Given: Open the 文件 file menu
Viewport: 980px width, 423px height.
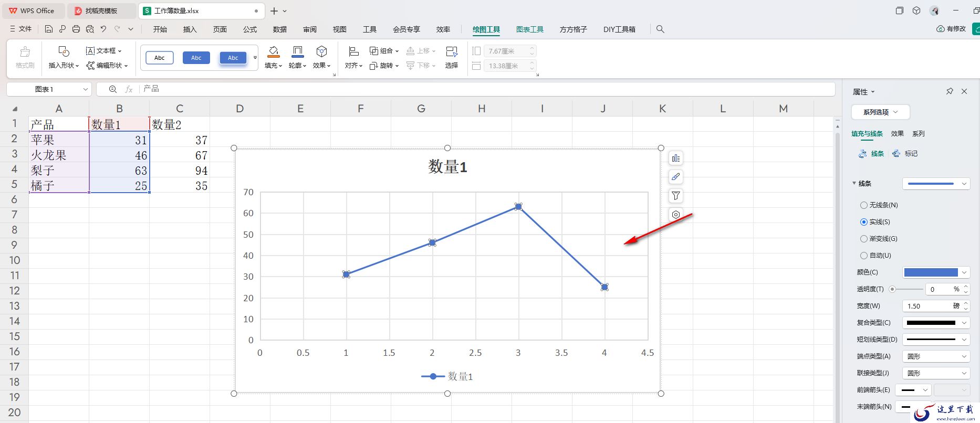Looking at the screenshot, I should pyautogui.click(x=22, y=29).
